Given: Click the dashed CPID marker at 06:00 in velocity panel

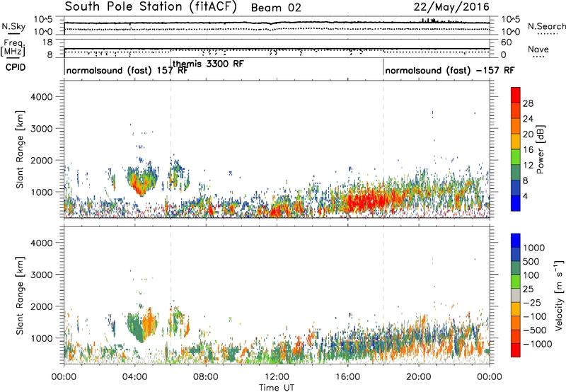Looking at the screenshot, I should pyautogui.click(x=171, y=295).
